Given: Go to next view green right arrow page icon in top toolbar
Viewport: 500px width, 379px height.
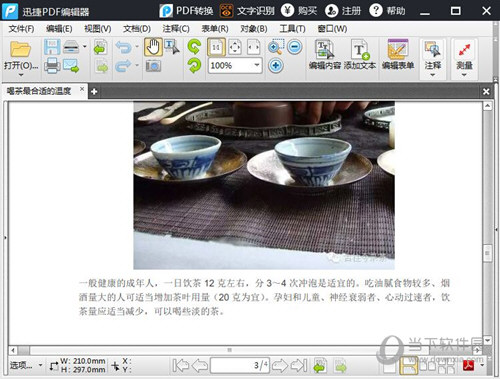Looking at the screenshot, I should [x=102, y=66].
